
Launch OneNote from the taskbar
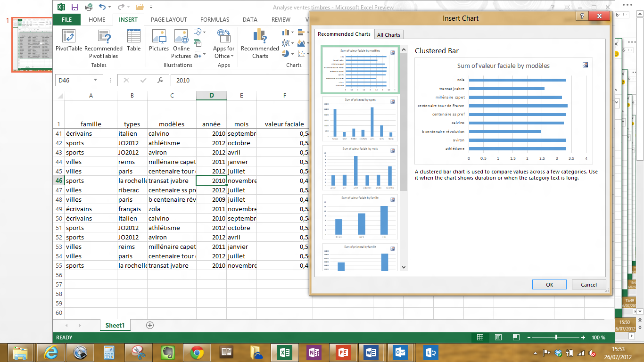(313, 352)
